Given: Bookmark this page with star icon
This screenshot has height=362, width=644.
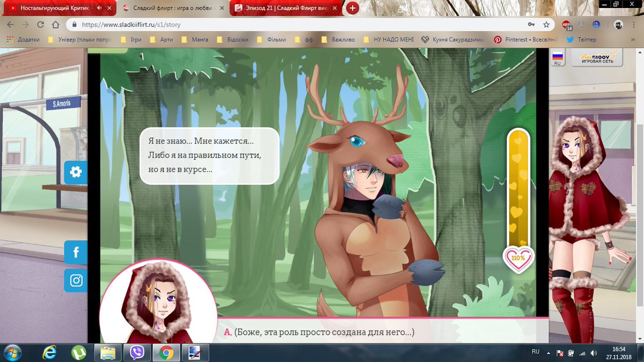Looking at the screenshot, I should (x=546, y=25).
